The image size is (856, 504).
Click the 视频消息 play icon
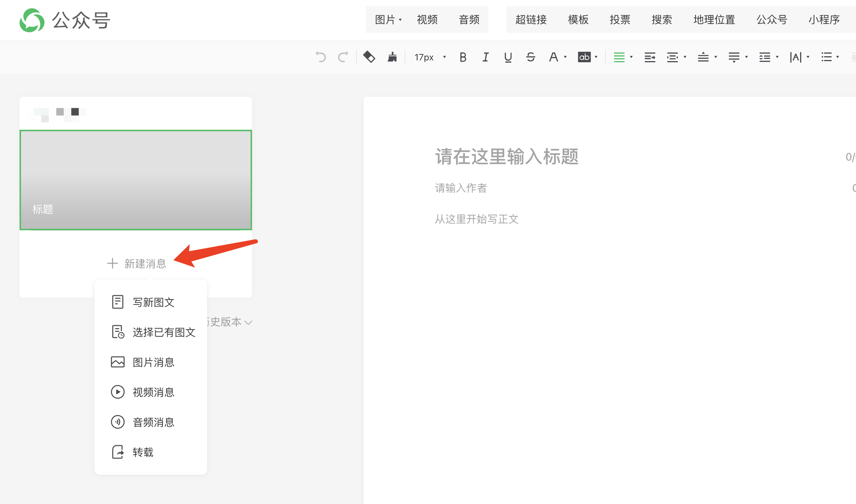(118, 392)
